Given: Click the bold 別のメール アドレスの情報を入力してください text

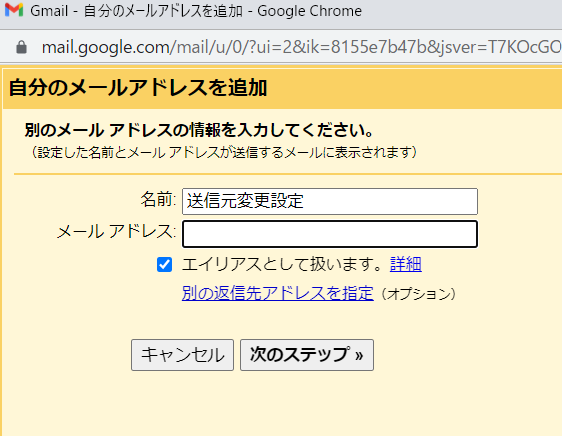Looking at the screenshot, I should coord(199,130).
